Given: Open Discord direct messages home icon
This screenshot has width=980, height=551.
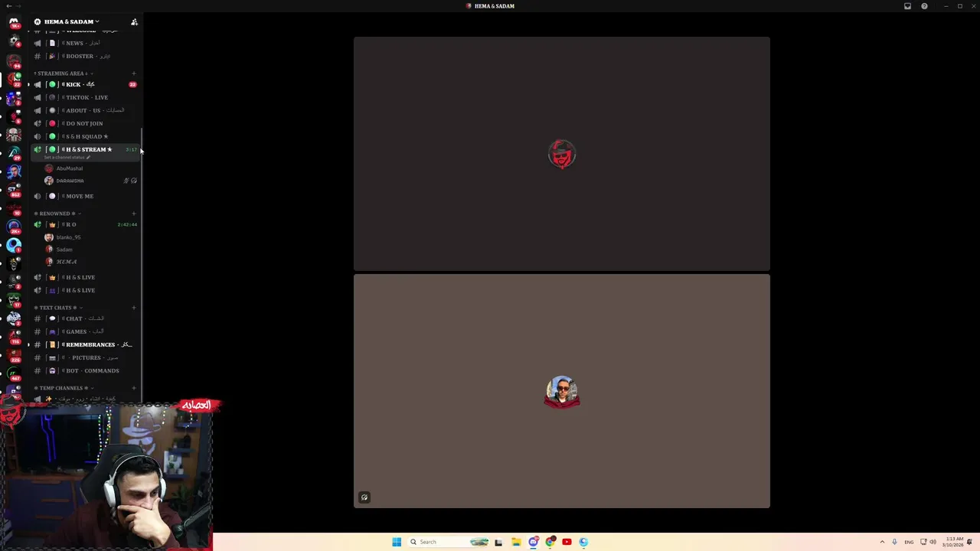Looking at the screenshot, I should [x=14, y=22].
